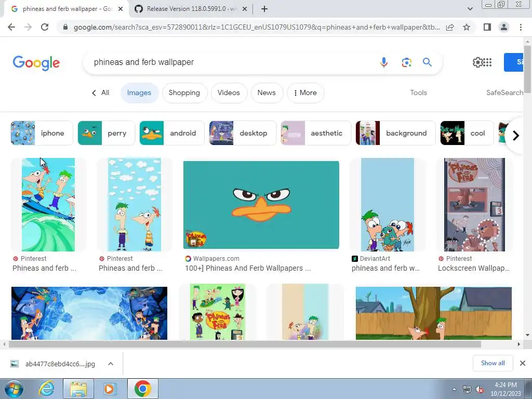
Task: Open the Chrome three-dot menu
Action: point(521,27)
